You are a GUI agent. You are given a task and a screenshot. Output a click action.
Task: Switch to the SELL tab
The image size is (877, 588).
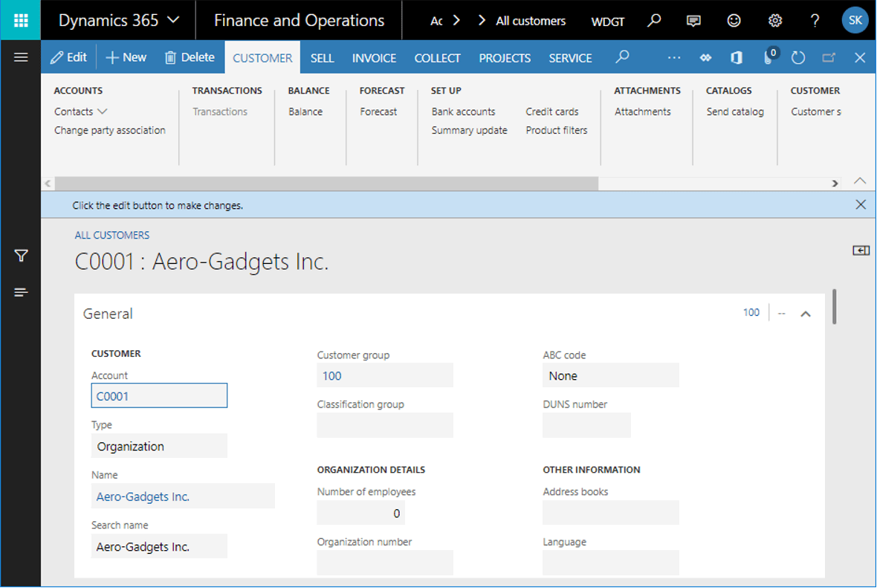pyautogui.click(x=322, y=58)
